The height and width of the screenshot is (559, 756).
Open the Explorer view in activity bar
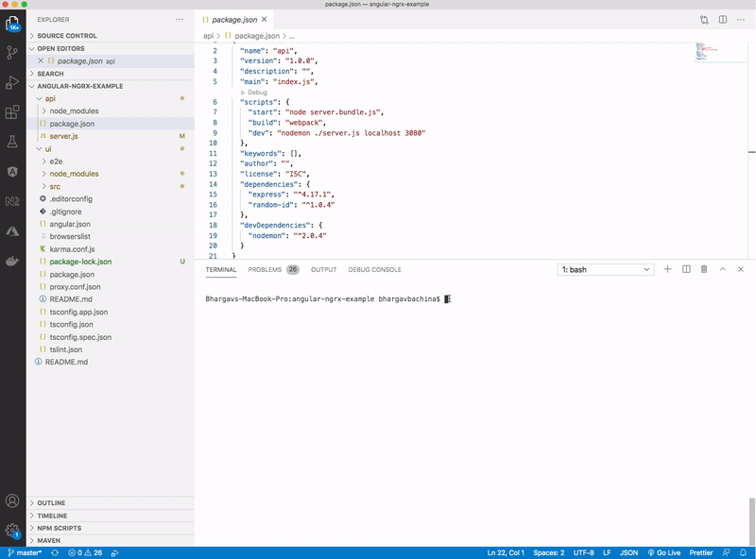[x=12, y=23]
